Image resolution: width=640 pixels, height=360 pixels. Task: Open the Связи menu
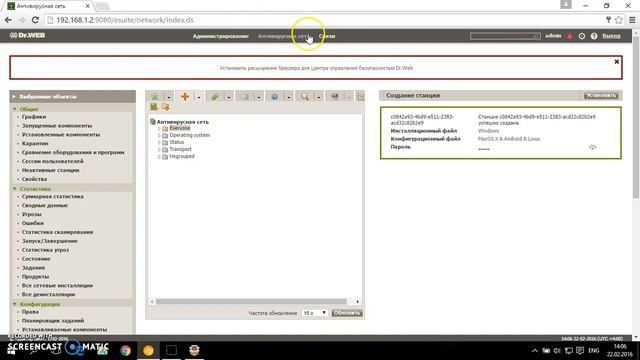coord(327,36)
